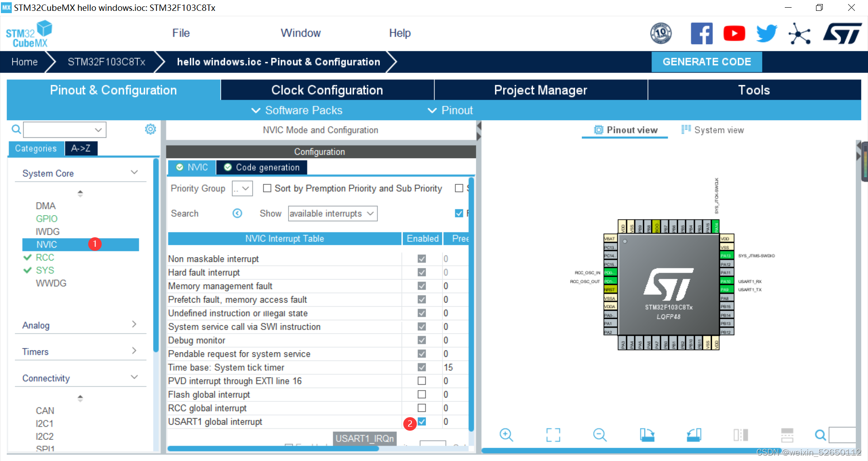Open the Priority Group dropdown
Screen dimensions: 868x461
[242, 188]
